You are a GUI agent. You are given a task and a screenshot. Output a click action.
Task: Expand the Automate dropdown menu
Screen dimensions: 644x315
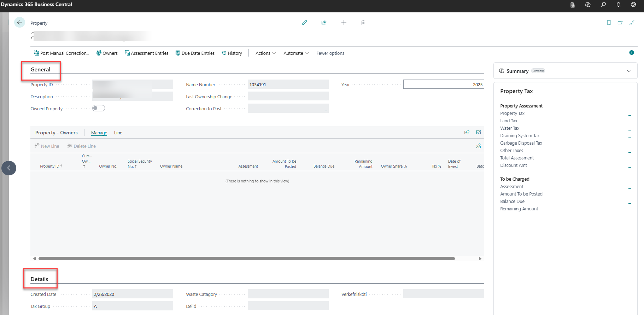296,53
